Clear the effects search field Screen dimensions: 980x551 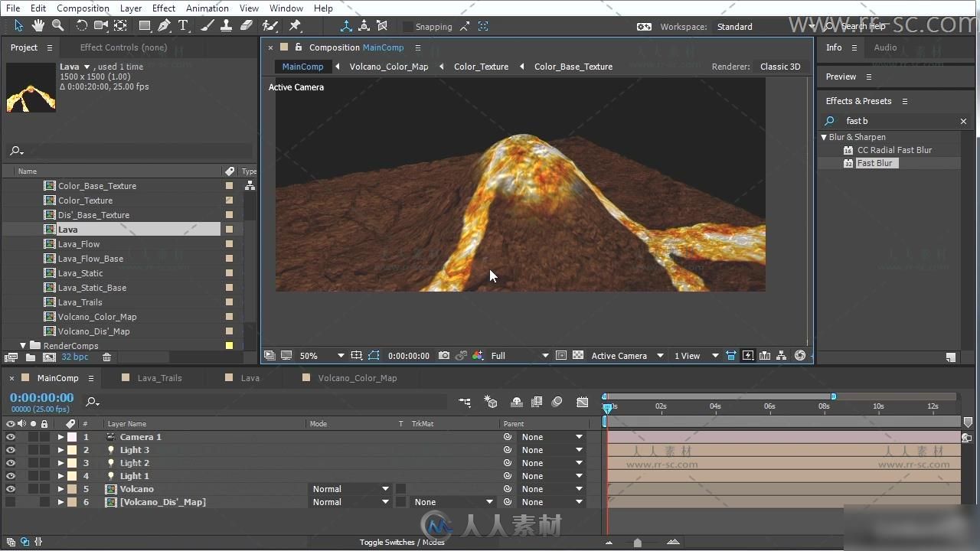(x=963, y=121)
